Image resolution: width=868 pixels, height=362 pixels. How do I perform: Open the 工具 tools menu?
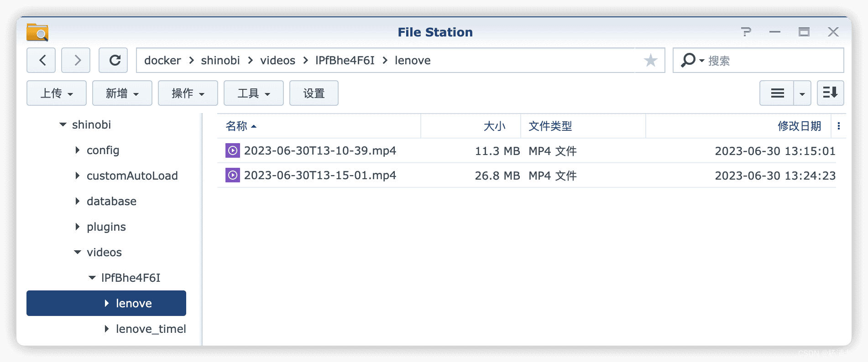click(253, 93)
